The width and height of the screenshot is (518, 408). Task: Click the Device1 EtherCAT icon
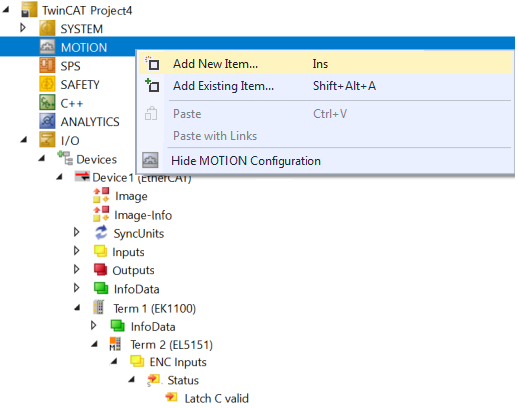82,176
